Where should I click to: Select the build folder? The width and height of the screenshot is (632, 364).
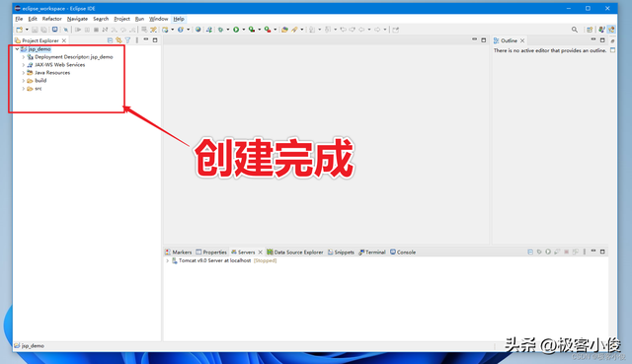point(40,81)
